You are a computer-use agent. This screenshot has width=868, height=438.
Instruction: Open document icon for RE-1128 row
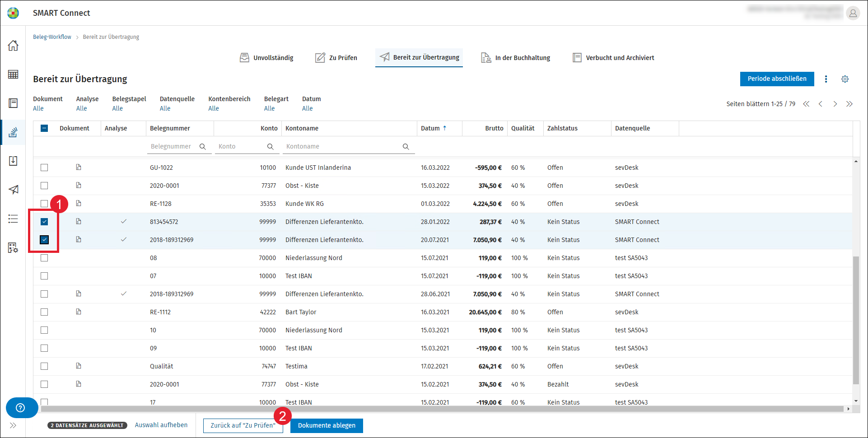[79, 203]
